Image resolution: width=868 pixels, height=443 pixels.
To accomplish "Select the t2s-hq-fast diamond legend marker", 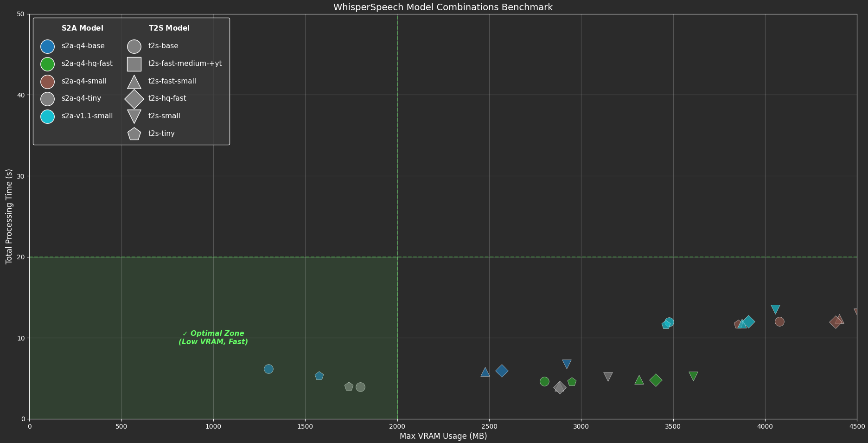I will pos(134,99).
